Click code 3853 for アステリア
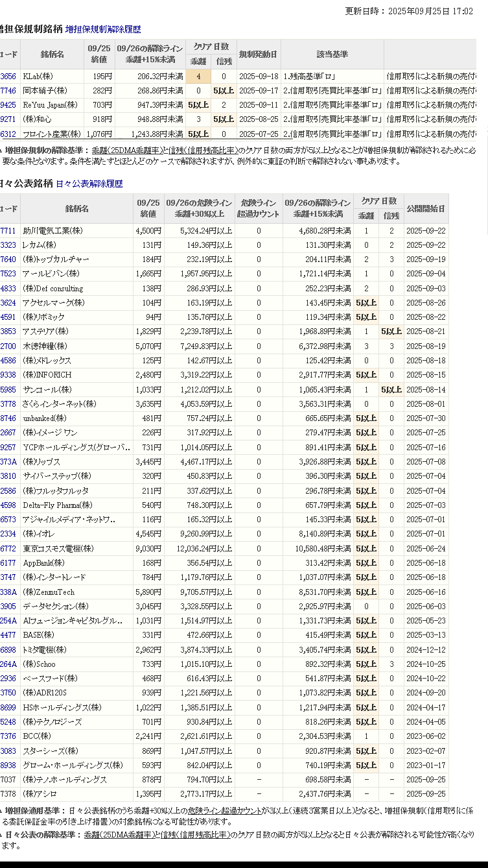Image resolution: width=488 pixels, height=868 pixels. [8, 332]
